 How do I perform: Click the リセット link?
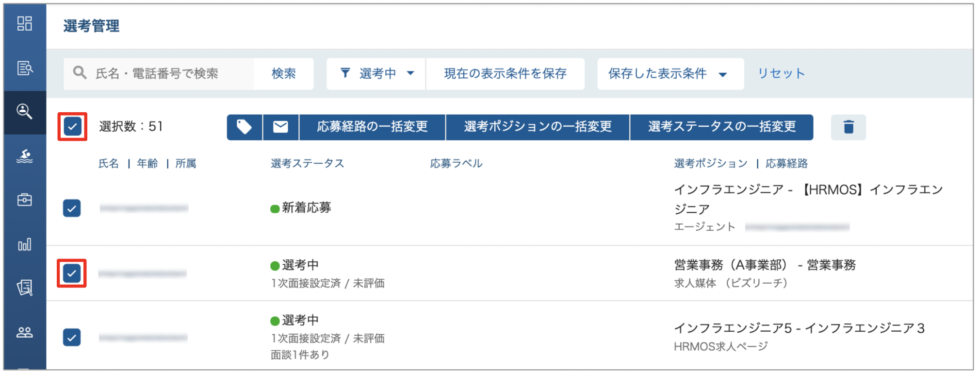(x=781, y=74)
